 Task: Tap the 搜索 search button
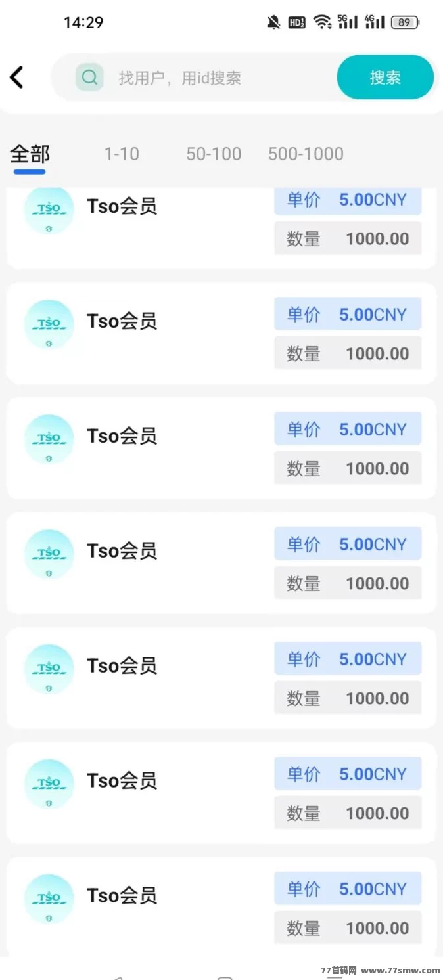385,77
